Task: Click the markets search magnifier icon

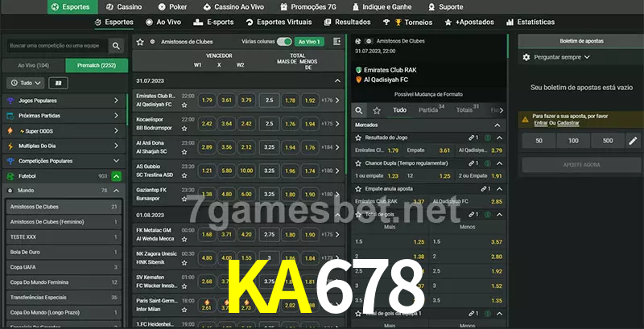Action: point(359,110)
